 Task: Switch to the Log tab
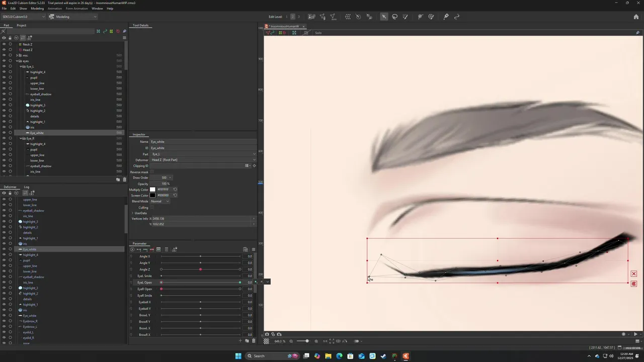27,187
